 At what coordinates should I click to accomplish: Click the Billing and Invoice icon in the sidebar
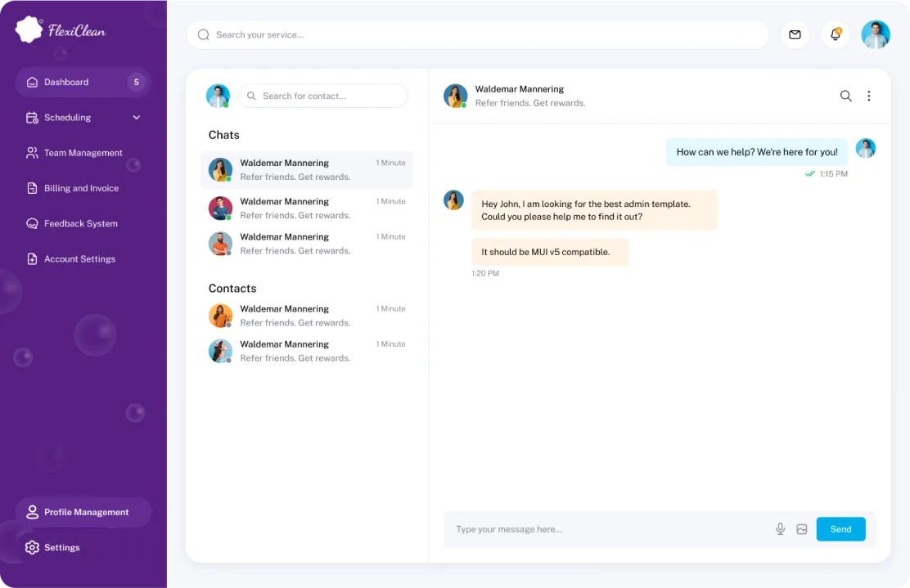31,188
